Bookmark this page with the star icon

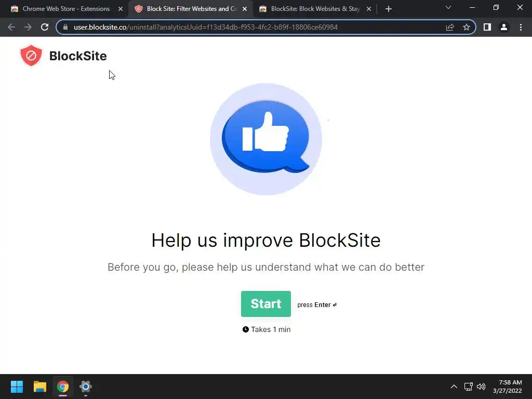[x=467, y=27]
